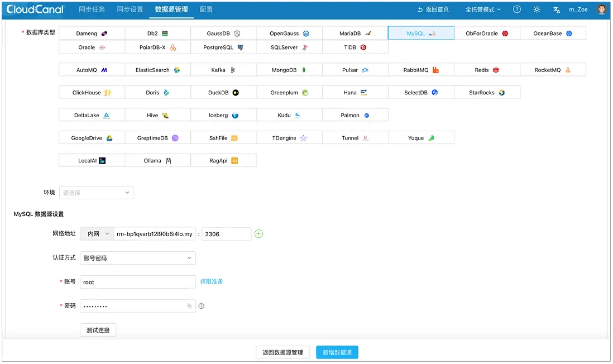Click the 新增数据源 add datasource button
This screenshot has width=613, height=364.
[337, 353]
